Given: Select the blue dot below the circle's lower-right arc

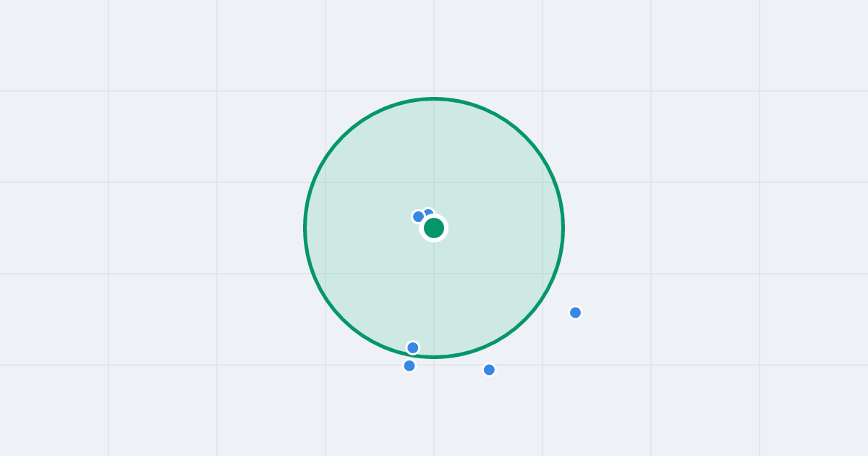Looking at the screenshot, I should (489, 370).
